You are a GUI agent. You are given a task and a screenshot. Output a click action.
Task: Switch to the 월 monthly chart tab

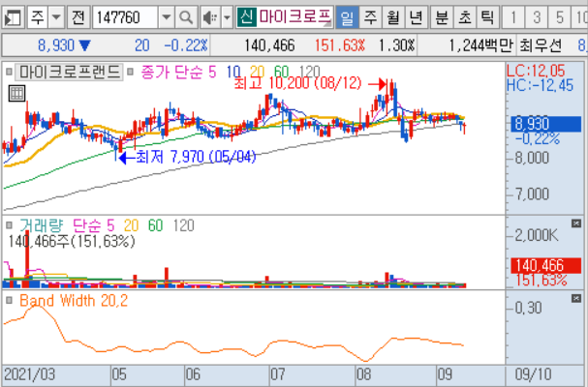(393, 17)
